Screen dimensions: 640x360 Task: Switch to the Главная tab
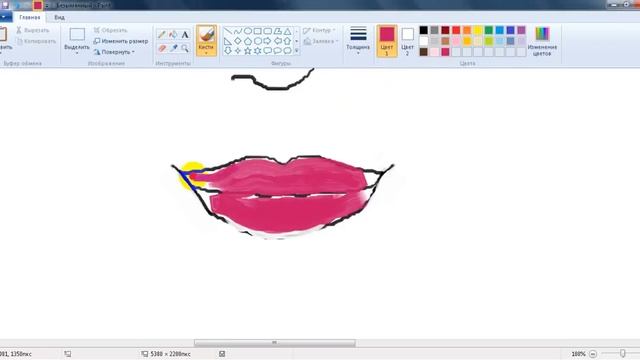pos(30,17)
